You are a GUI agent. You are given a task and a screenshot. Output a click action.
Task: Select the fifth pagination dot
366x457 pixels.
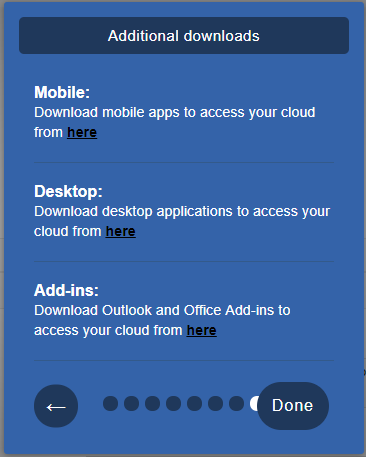click(x=194, y=403)
